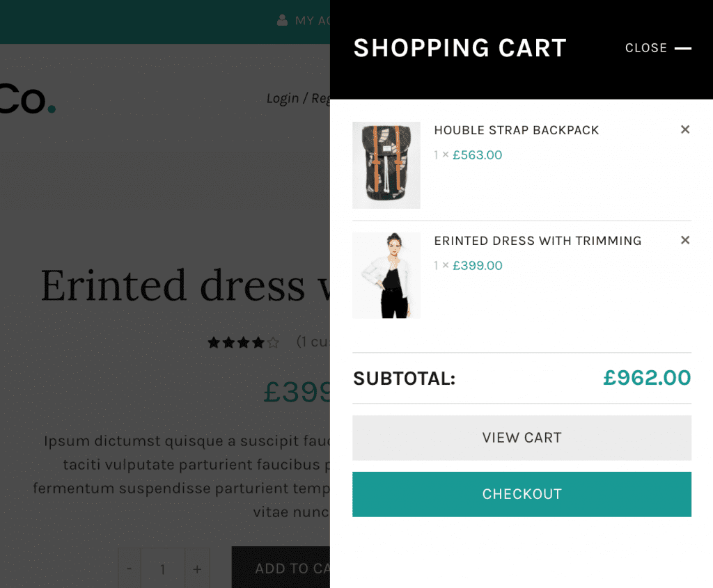Open the Login / Register link

point(298,98)
